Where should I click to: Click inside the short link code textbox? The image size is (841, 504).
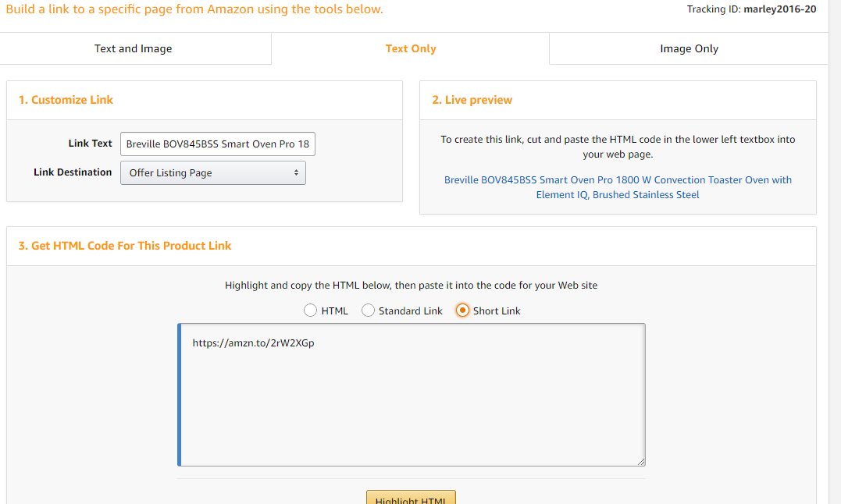point(412,395)
